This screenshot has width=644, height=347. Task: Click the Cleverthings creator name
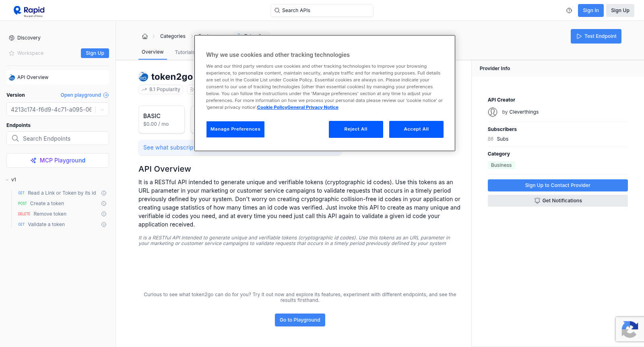pyautogui.click(x=524, y=112)
